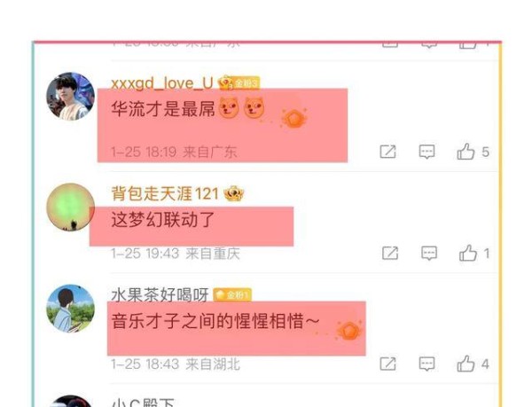The height and width of the screenshot is (407, 532).
Task: Share the xxxgd_love_U comment
Action: [x=387, y=152]
